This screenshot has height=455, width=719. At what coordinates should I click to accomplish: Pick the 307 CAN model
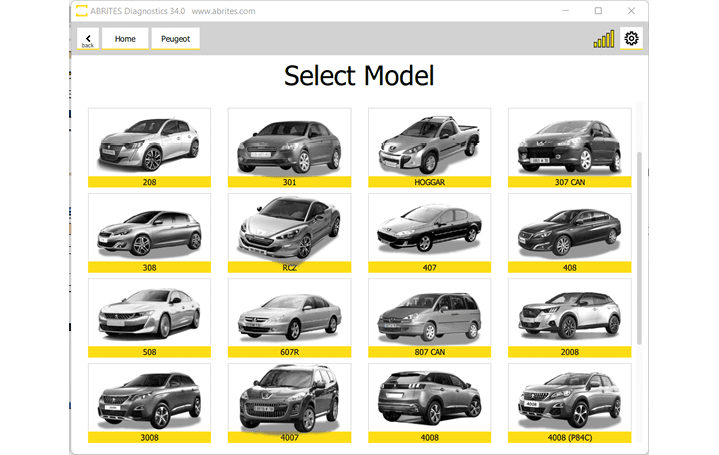569,146
